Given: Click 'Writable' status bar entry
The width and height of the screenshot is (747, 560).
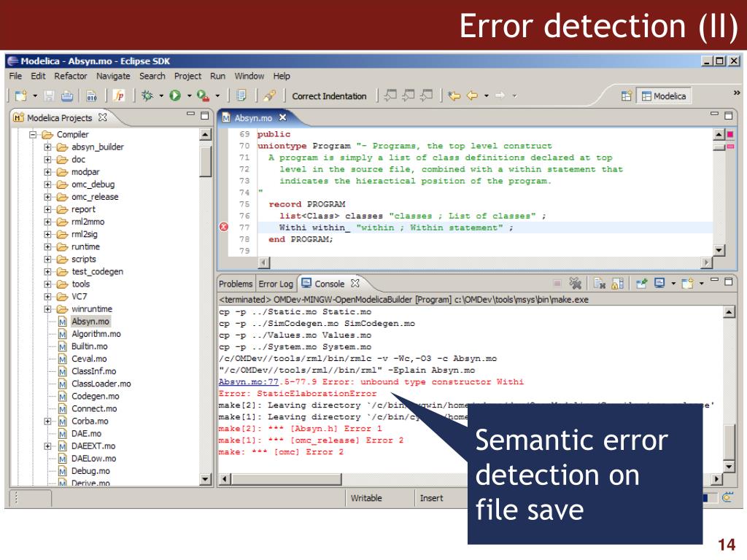Looking at the screenshot, I should (x=366, y=498).
